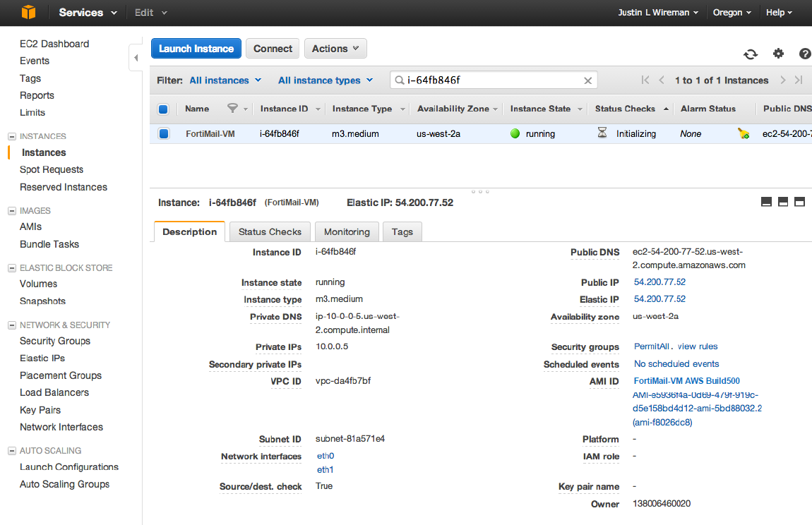The height and width of the screenshot is (525, 812).
Task: Expand the All instance types dropdown
Action: [x=326, y=80]
